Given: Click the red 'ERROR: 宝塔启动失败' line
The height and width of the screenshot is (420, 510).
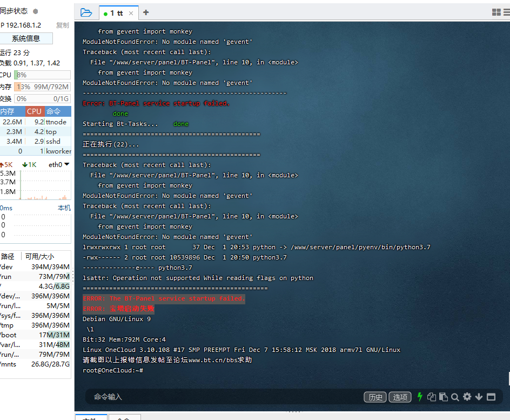Looking at the screenshot, I should click(118, 309).
